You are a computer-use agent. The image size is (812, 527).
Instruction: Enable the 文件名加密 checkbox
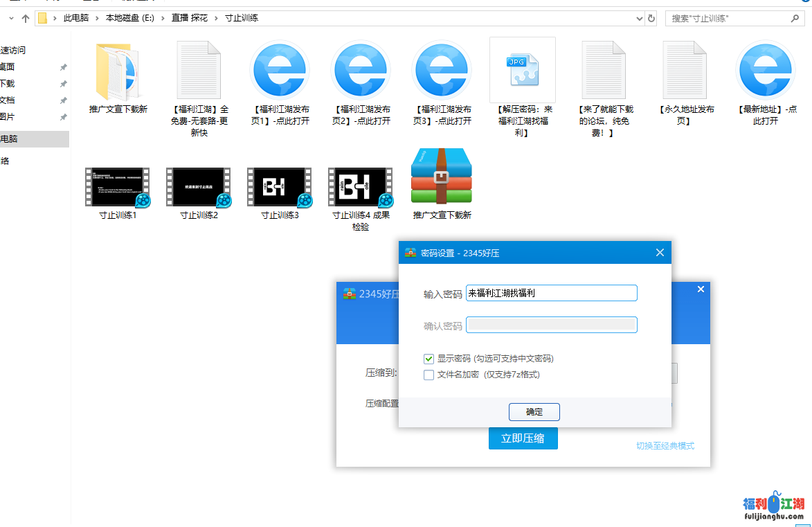429,375
